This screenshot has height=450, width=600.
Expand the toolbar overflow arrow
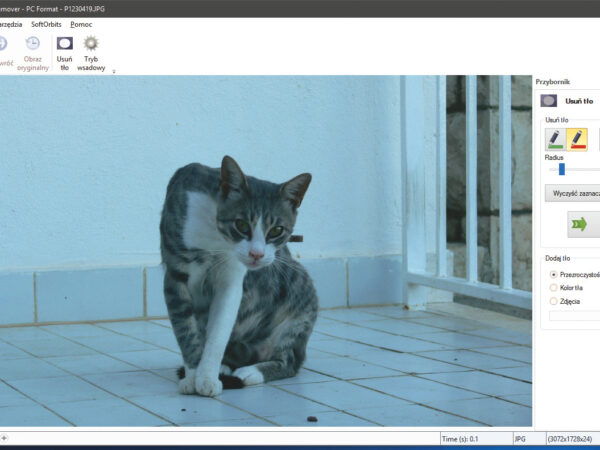pyautogui.click(x=114, y=71)
